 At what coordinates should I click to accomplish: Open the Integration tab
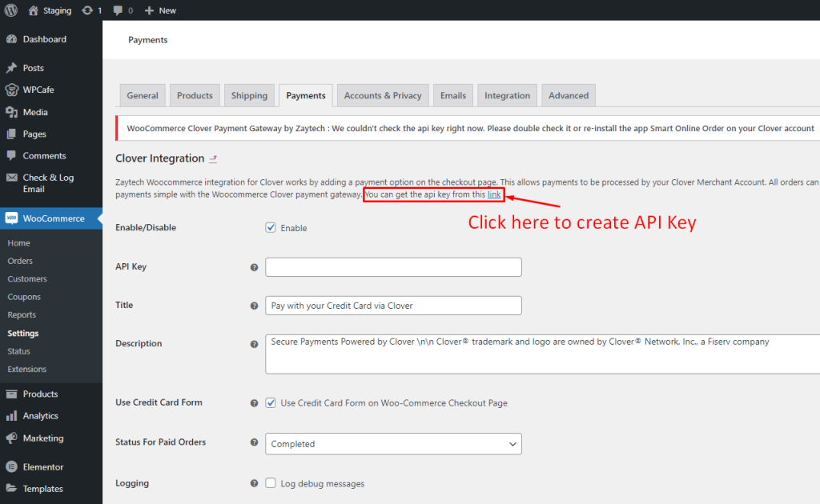[x=507, y=95]
